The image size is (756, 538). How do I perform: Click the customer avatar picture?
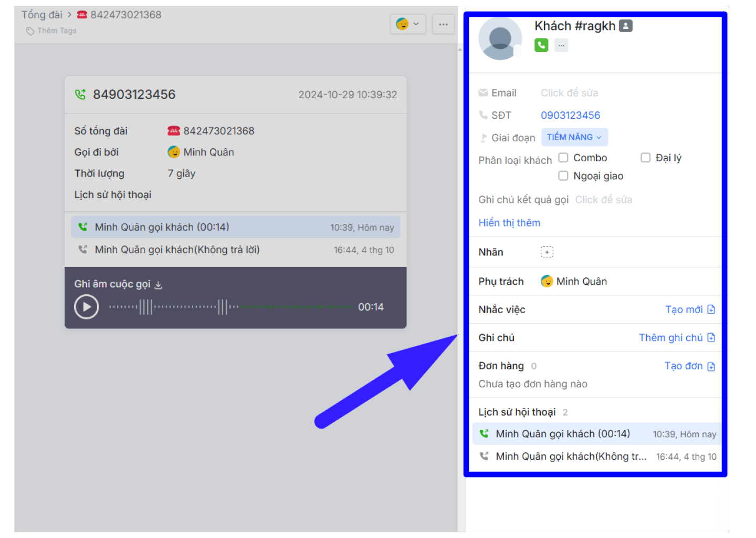[500, 38]
